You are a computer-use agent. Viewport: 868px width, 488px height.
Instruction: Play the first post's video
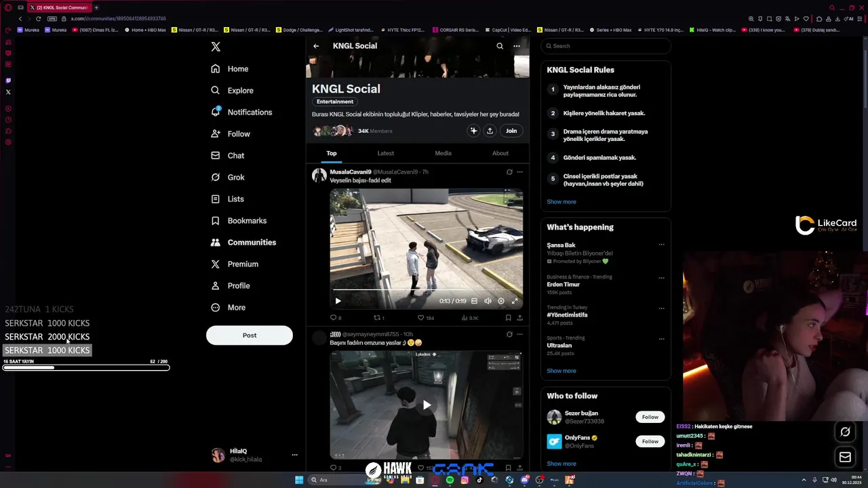338,301
